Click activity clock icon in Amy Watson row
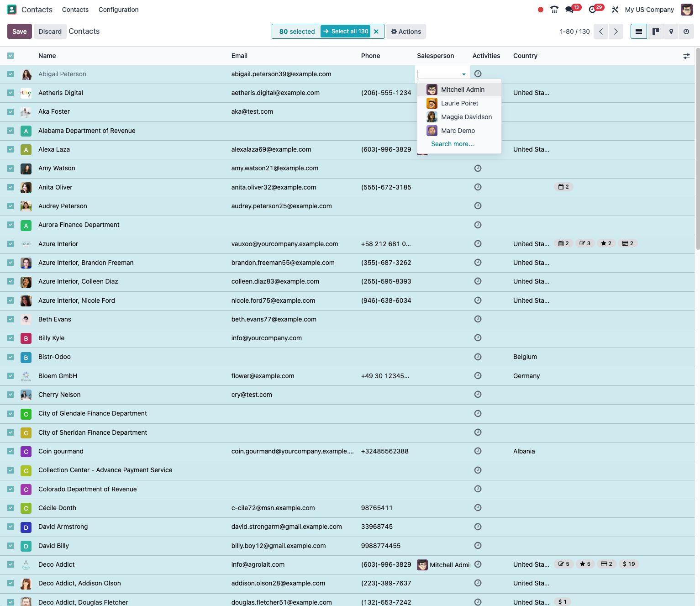This screenshot has width=700, height=606. click(478, 168)
